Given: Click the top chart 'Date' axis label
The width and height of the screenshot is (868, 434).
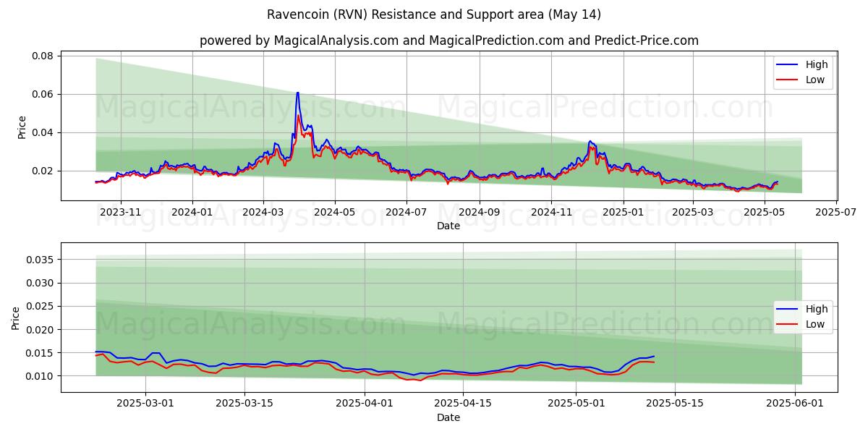Looking at the screenshot, I should (x=448, y=226).
